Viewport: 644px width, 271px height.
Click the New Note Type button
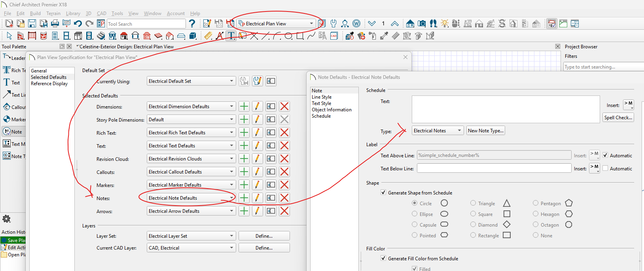pos(486,131)
